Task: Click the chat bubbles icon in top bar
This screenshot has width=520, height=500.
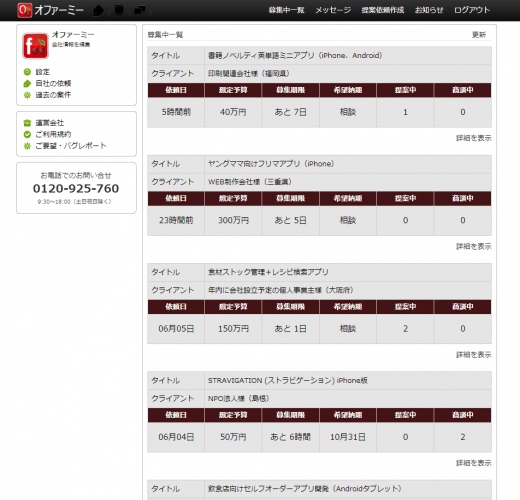Action: (x=140, y=10)
